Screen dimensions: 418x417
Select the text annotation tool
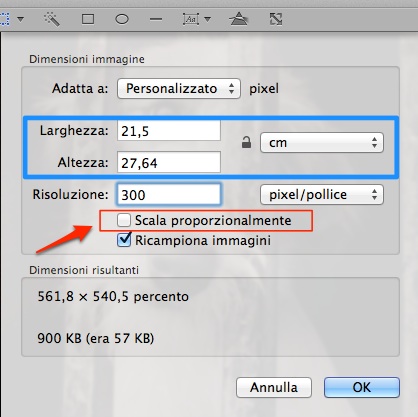coord(191,19)
